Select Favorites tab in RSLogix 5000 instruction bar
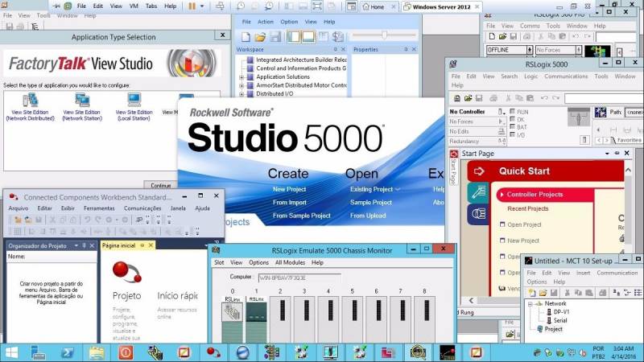Viewport: 644px width, 362px height. click(629, 140)
